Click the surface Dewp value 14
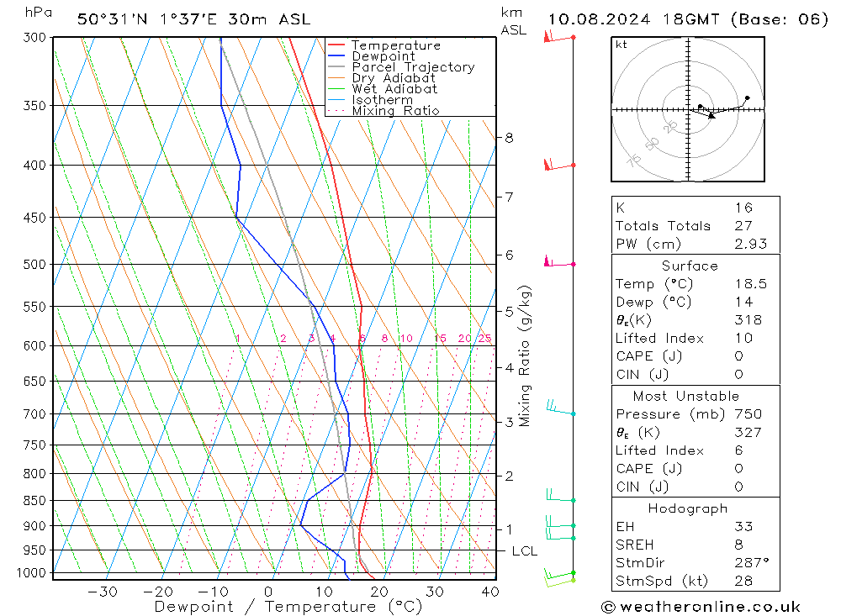841x616 pixels. (x=744, y=302)
